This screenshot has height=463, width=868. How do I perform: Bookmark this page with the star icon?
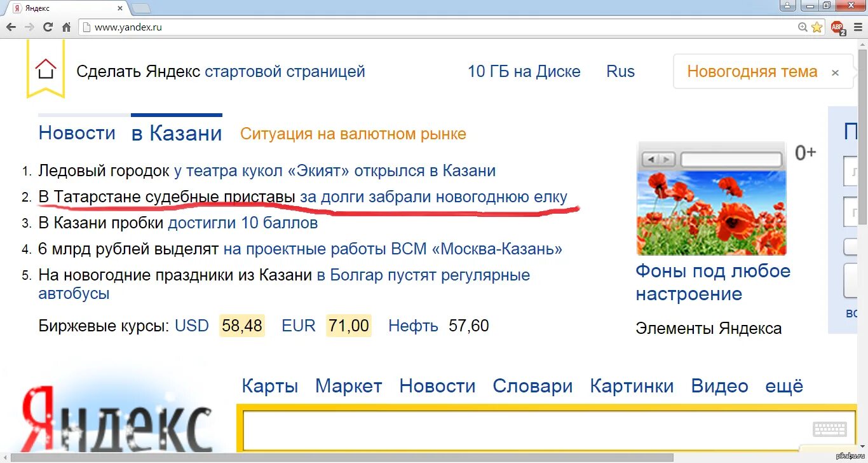(x=817, y=27)
